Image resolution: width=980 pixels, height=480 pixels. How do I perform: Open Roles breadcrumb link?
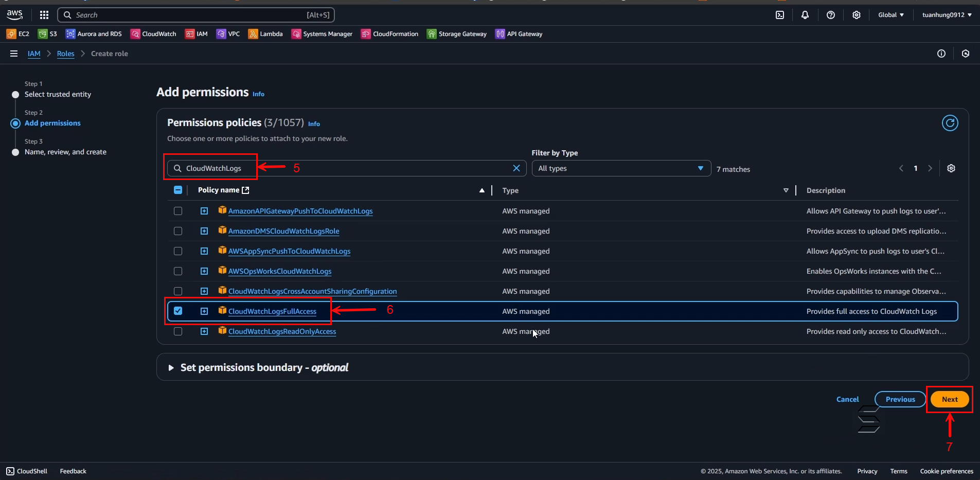(x=65, y=54)
